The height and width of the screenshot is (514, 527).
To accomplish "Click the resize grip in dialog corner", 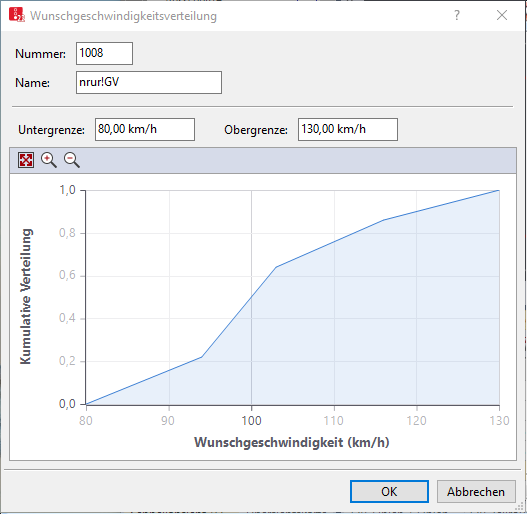I will point(521,507).
